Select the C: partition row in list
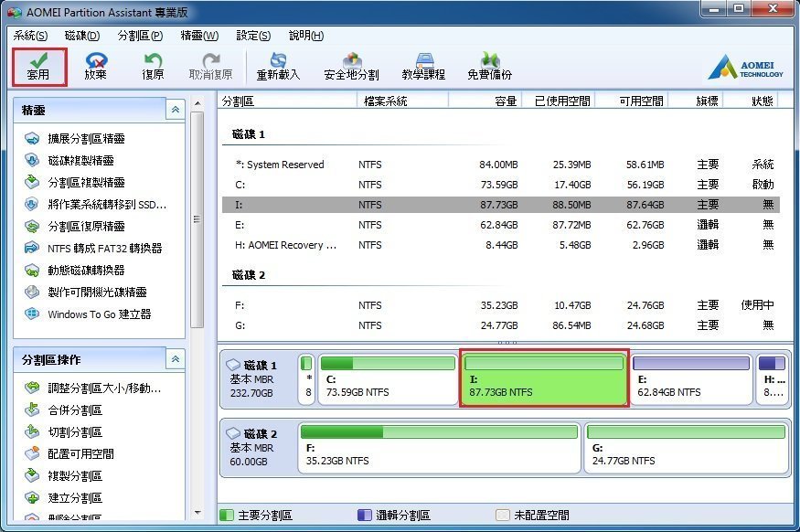The width and height of the screenshot is (800, 532). 500,185
